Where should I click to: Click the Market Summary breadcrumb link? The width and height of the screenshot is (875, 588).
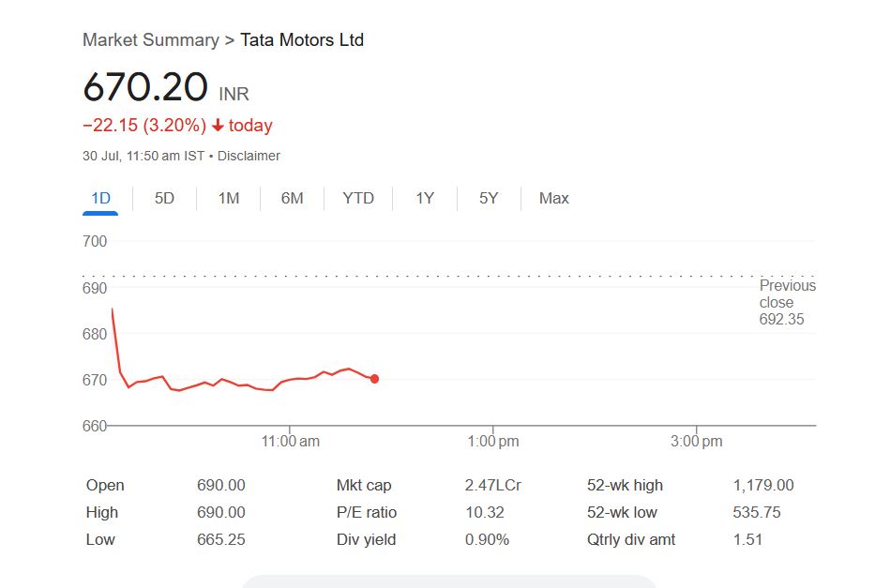[150, 40]
